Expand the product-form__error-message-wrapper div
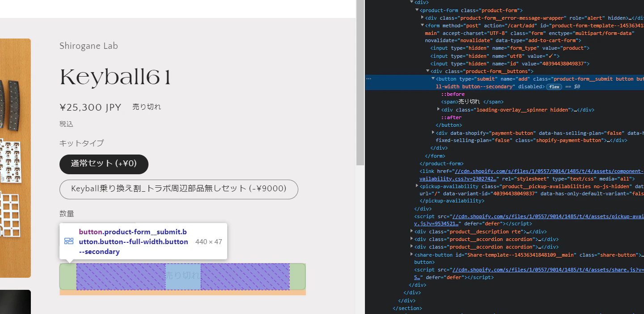Screen dimensions: 644x314 click(x=423, y=18)
